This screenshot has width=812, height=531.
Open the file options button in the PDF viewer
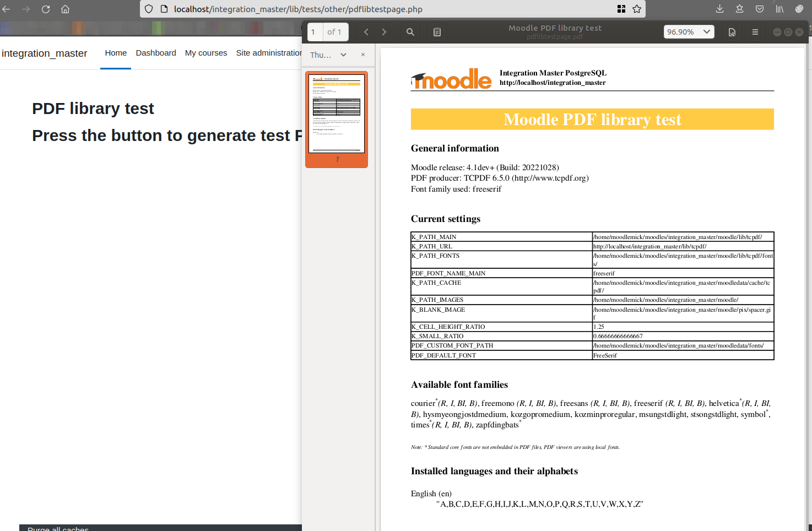tap(732, 32)
